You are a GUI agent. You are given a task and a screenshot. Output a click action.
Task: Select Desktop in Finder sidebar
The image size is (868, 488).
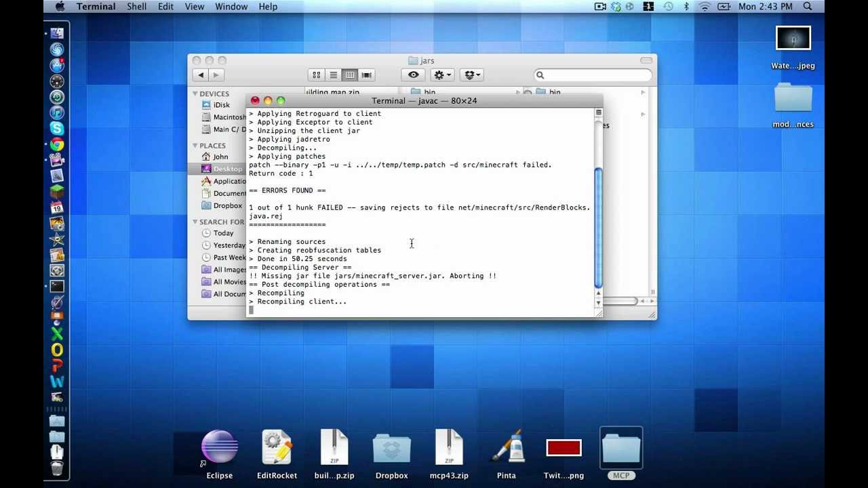click(x=217, y=169)
